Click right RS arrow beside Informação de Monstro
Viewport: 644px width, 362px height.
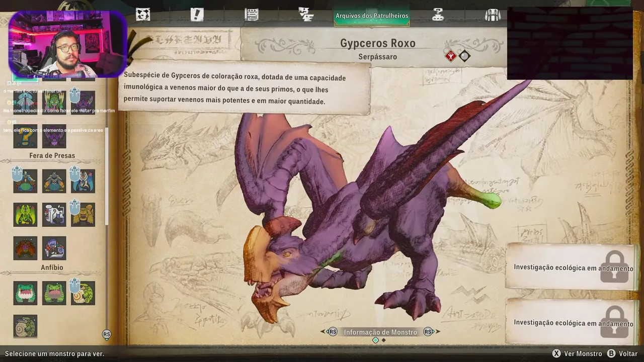[431, 332]
